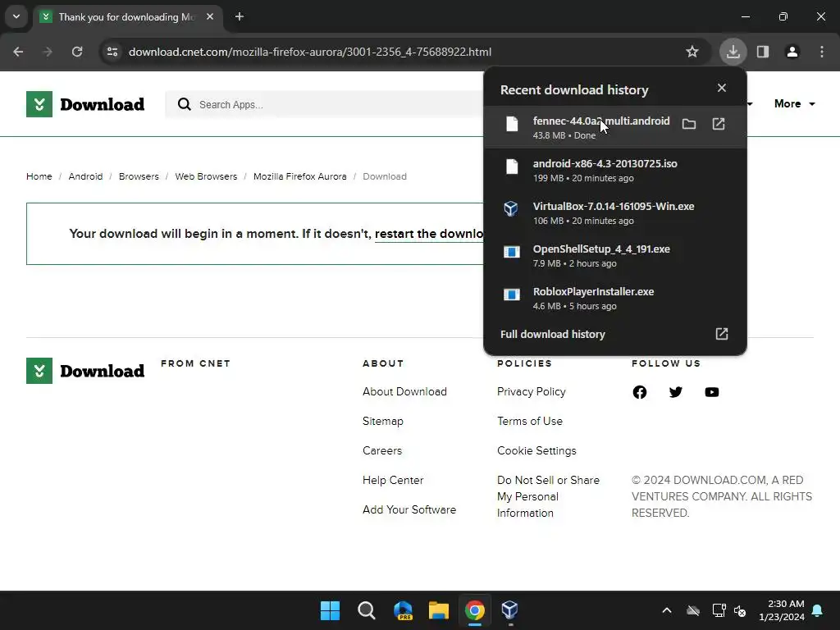Viewport: 840px width, 630px height.
Task: Open Privacy Policy link
Action: 532,391
